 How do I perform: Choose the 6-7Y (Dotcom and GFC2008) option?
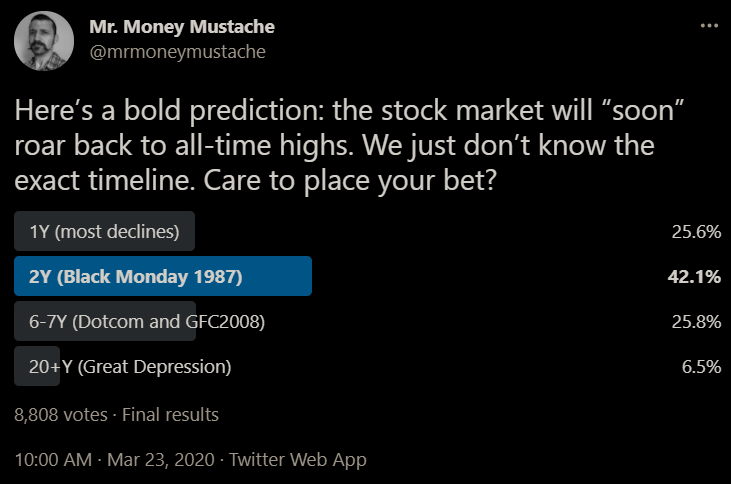147,322
